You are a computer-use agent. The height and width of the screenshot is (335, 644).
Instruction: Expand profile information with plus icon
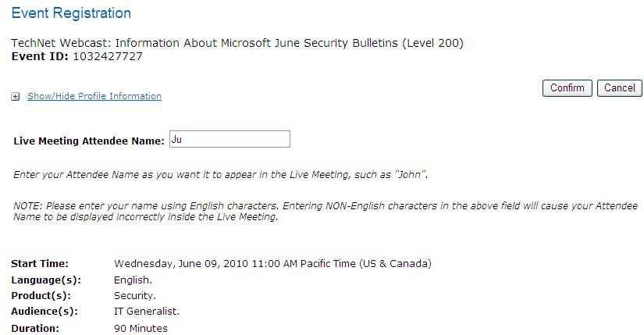[15, 97]
